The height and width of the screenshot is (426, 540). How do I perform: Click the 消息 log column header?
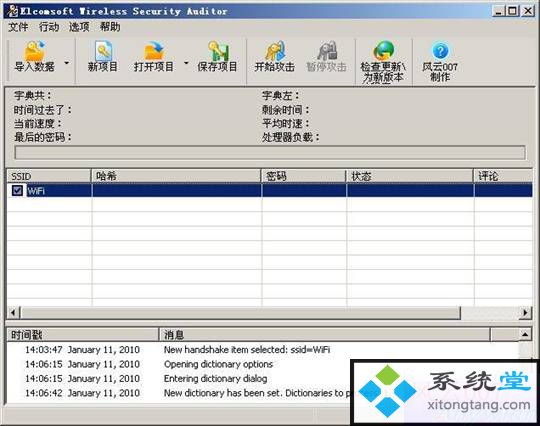pos(324,334)
